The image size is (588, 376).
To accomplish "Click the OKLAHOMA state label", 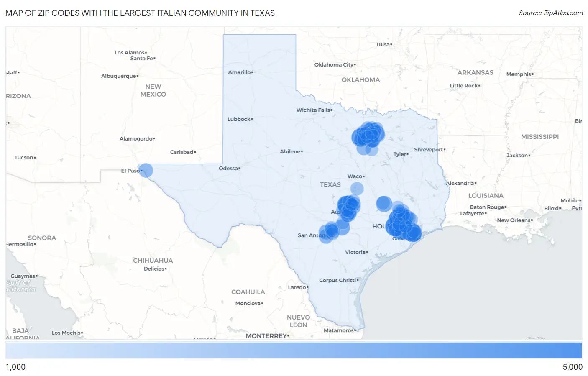I will (x=360, y=80).
